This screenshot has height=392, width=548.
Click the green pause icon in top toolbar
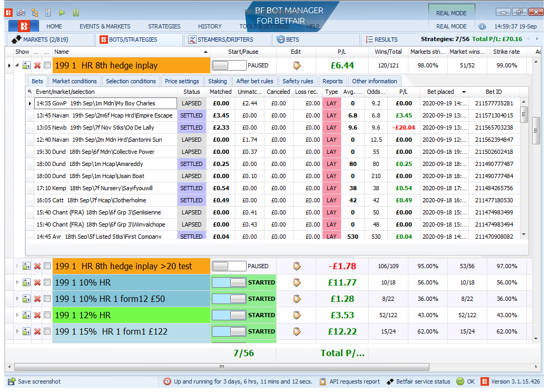pos(76,13)
